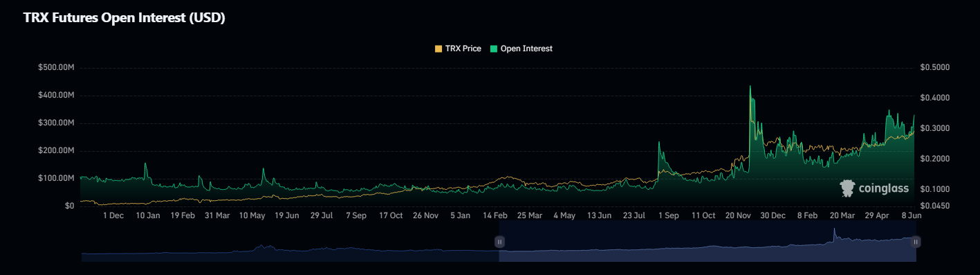Image resolution: width=980 pixels, height=275 pixels.
Task: Click the $0.0450 right axis label
Action: (935, 206)
